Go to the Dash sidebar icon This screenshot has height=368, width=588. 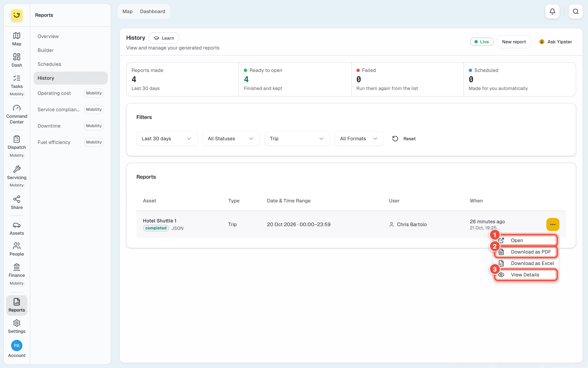[17, 60]
